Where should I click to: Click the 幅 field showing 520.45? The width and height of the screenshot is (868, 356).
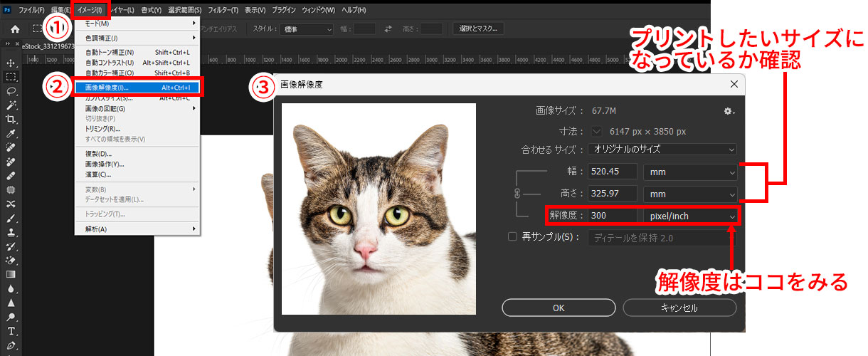[x=613, y=172]
